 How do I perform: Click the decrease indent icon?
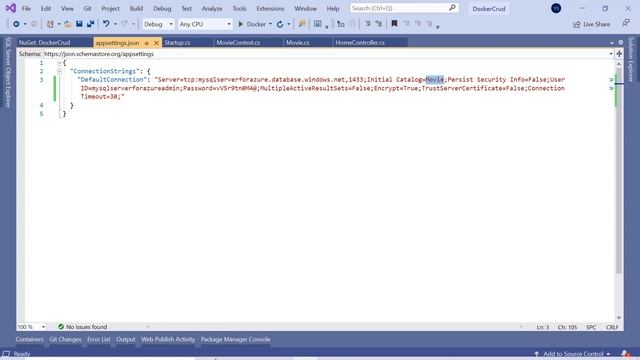point(368,24)
